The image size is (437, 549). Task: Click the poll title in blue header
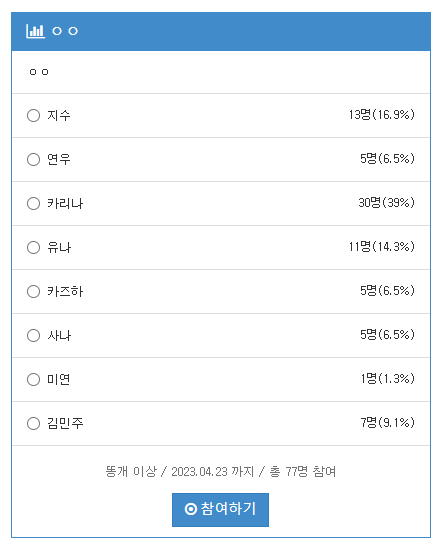[65, 31]
